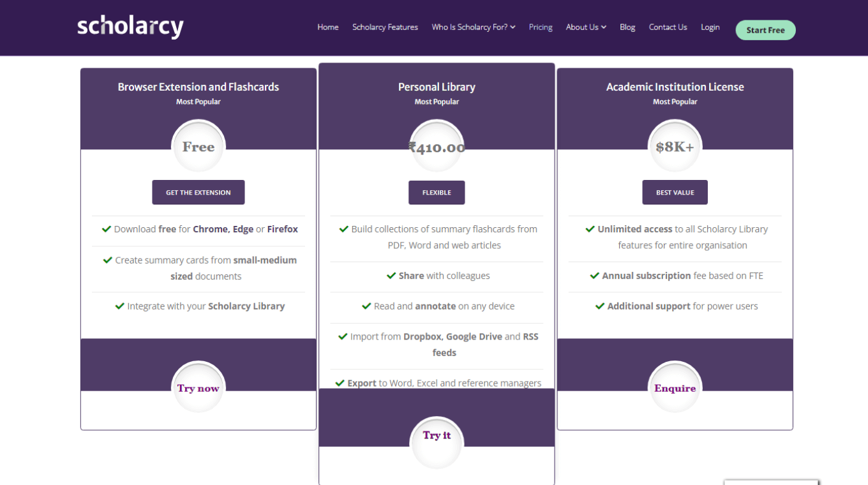868x485 pixels.
Task: Click checkmark beside Integrate with your Scholarcy Library
Action: [x=119, y=306]
